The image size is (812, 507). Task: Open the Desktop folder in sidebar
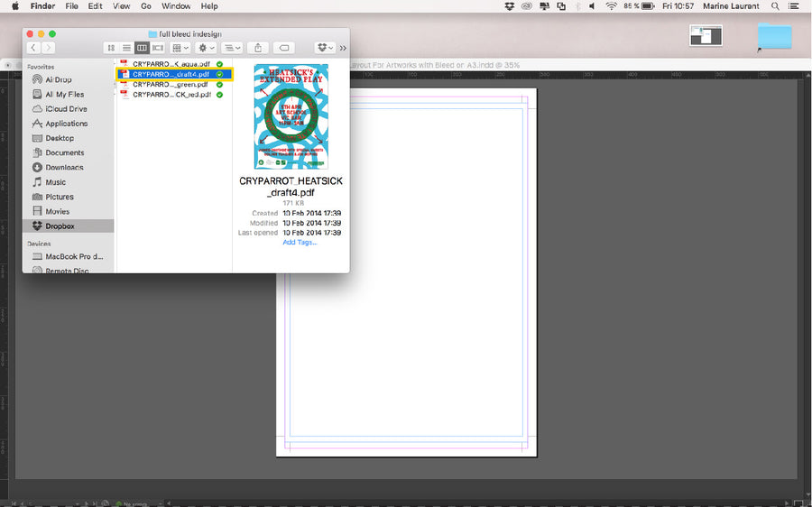click(x=60, y=138)
